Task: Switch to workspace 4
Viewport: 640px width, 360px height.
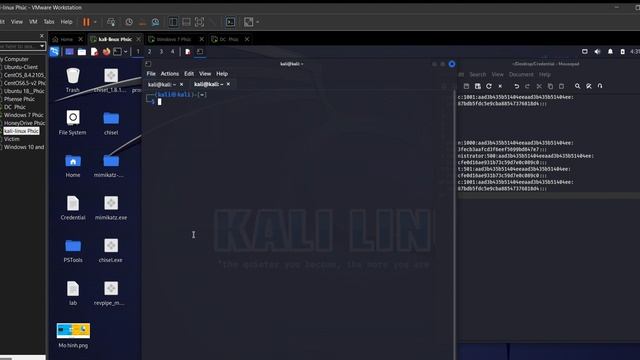Action: click(173, 51)
